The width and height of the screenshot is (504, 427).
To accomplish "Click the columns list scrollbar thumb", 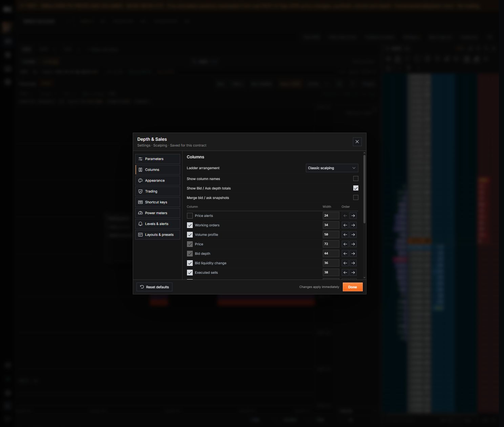I will point(364,189).
